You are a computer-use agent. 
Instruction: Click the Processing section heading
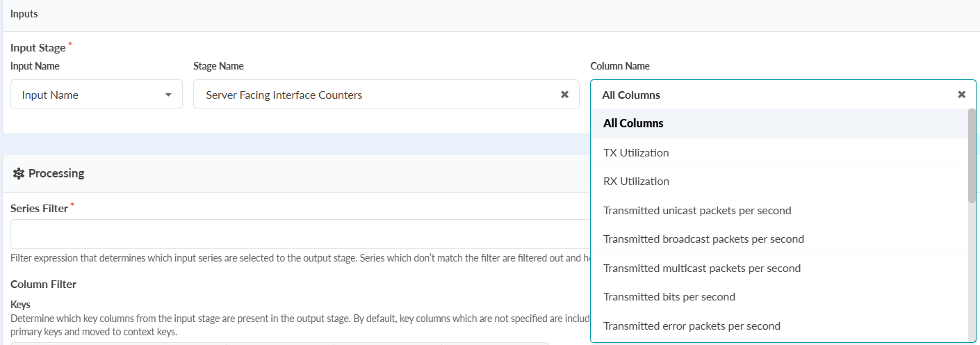pyautogui.click(x=56, y=173)
